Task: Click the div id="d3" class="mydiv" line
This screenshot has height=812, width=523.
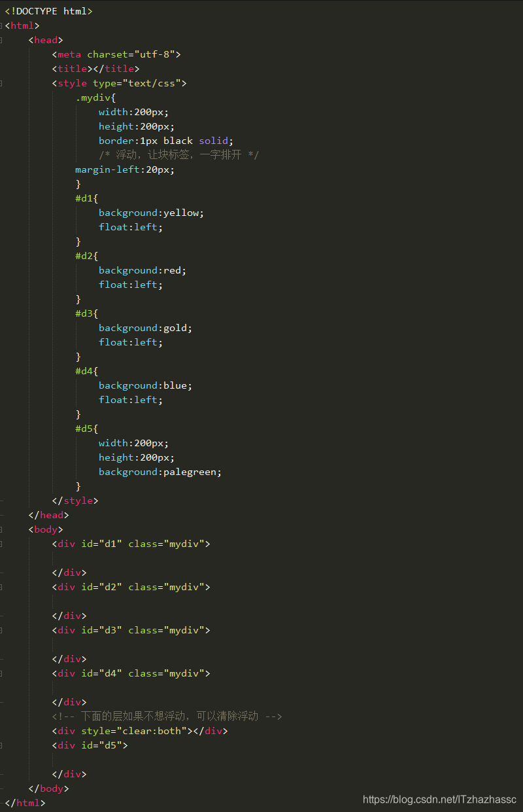Action: pyautogui.click(x=131, y=630)
